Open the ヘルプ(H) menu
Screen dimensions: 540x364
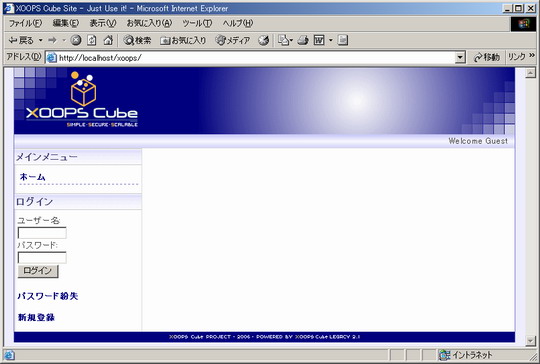click(238, 23)
